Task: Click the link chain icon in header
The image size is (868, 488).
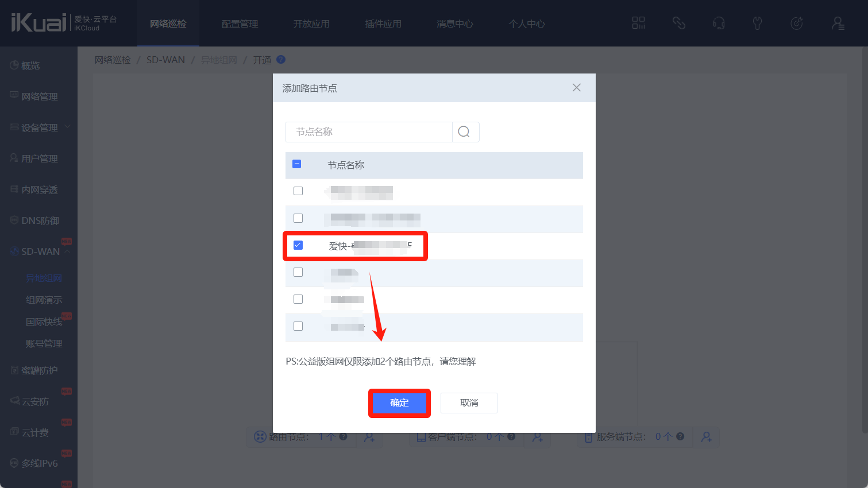Action: [678, 23]
